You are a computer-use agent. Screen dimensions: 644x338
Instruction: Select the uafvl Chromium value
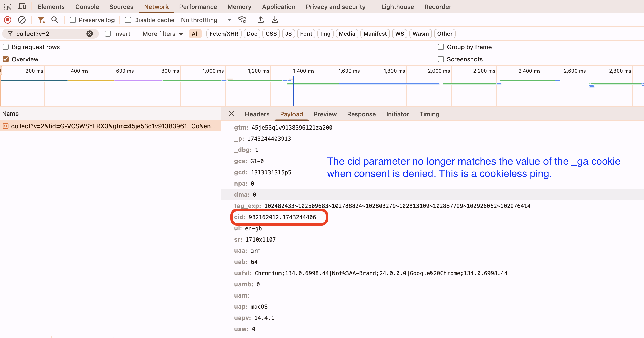tap(381, 273)
